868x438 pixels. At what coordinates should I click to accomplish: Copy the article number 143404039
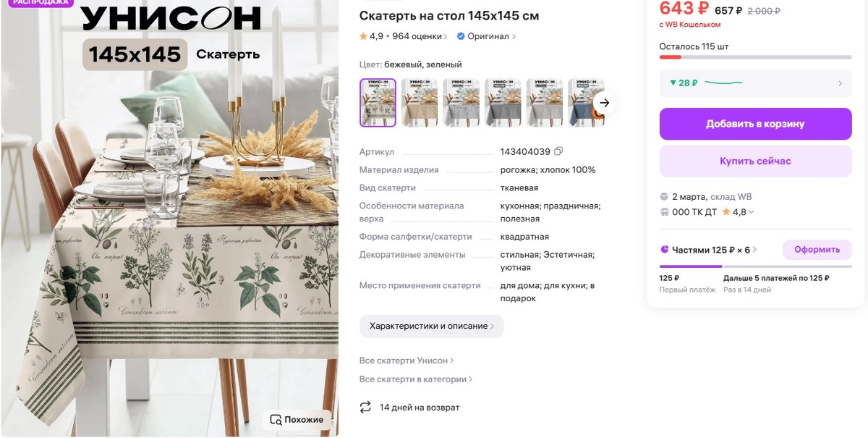[x=558, y=151]
